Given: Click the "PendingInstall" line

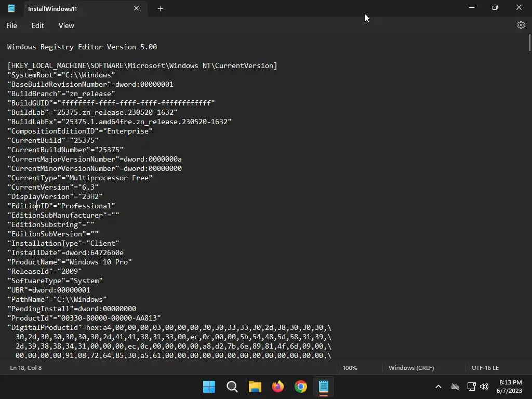Looking at the screenshot, I should coord(72,309).
